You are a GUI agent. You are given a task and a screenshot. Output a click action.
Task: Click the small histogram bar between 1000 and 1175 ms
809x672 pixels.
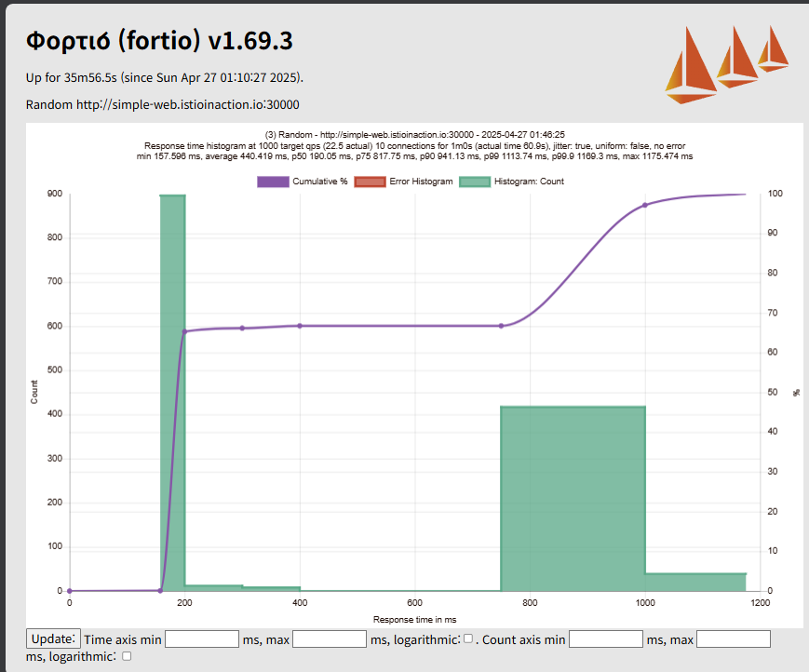point(695,582)
